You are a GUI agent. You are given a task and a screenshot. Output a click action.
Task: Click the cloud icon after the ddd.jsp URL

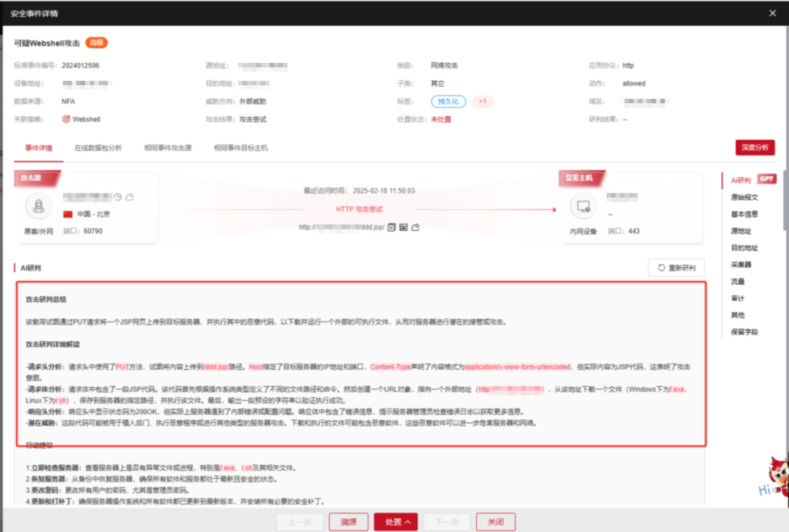pyautogui.click(x=416, y=227)
